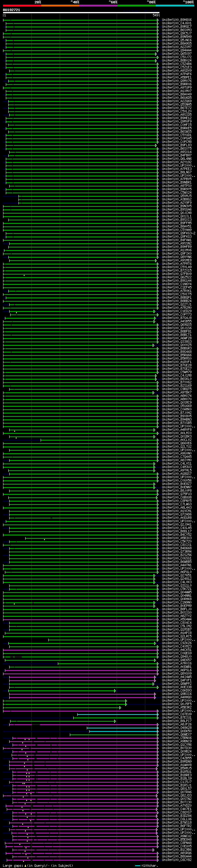The width and height of the screenshot is (197, 868).
Task: Click label UniRef100_O48628
Action: click(x=177, y=728)
